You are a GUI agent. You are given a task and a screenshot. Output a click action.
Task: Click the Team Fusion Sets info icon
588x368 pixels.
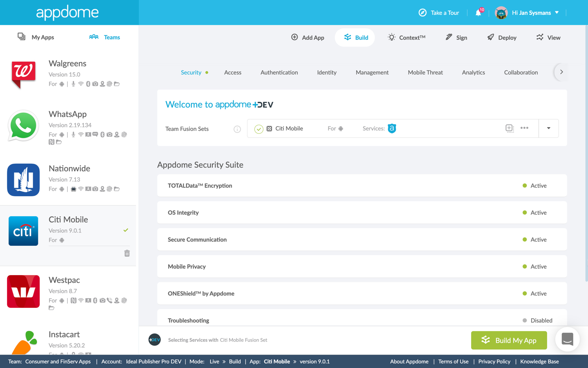tap(237, 129)
